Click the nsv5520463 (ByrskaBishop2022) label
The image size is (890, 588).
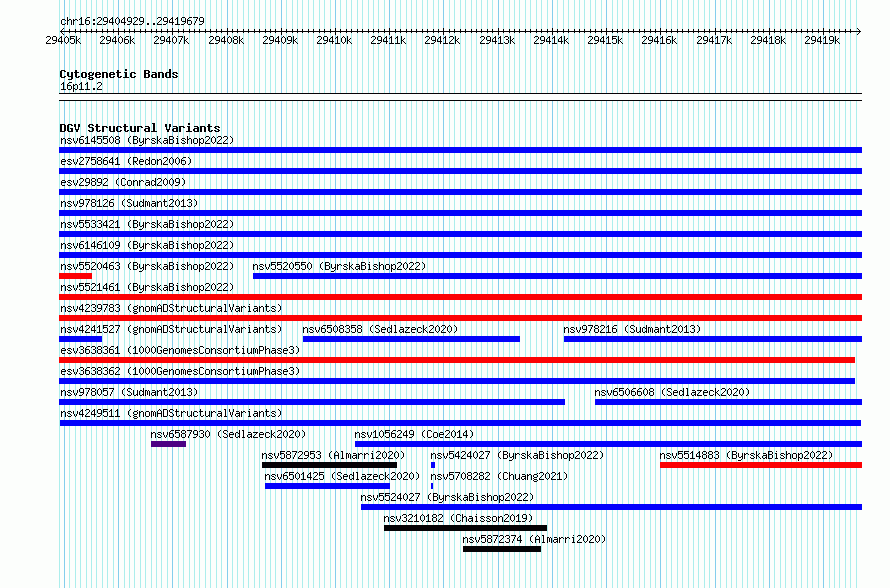coord(147,266)
